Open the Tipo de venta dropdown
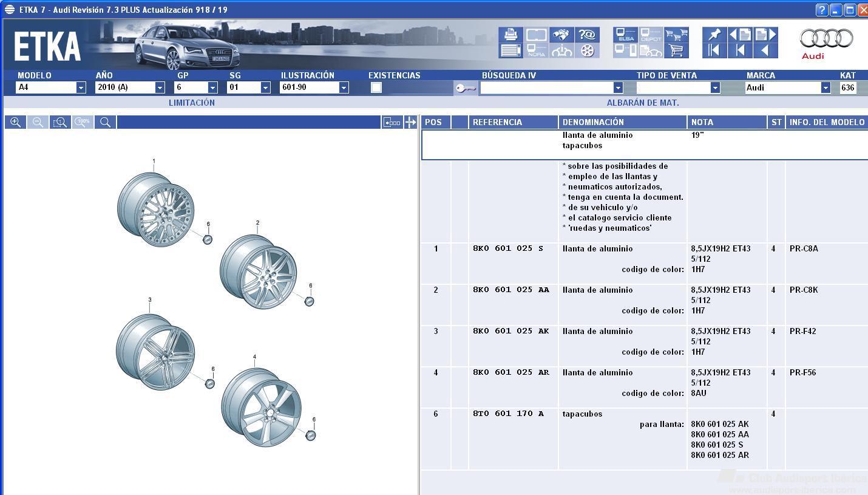This screenshot has height=495, width=868. tap(715, 87)
